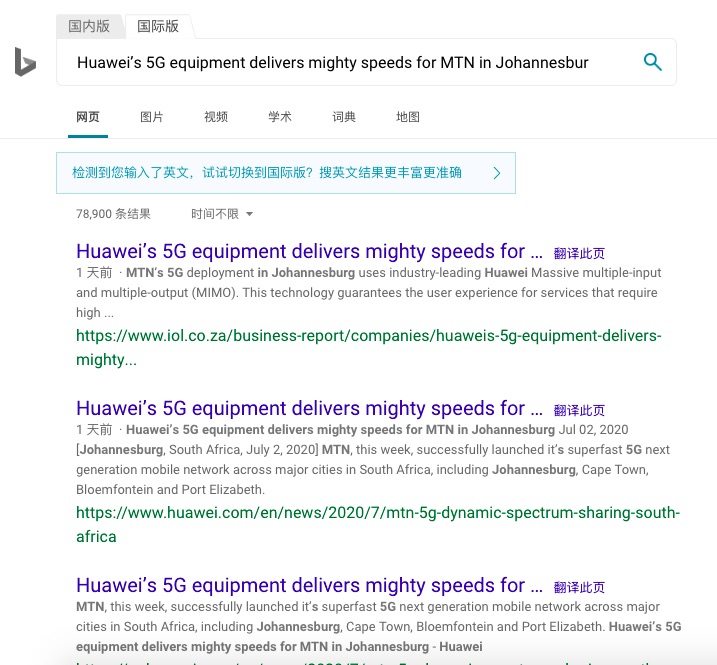
Task: Click the huawei.com mtn-5g-dynamic-spectrum-sharing URL
Action: [378, 525]
